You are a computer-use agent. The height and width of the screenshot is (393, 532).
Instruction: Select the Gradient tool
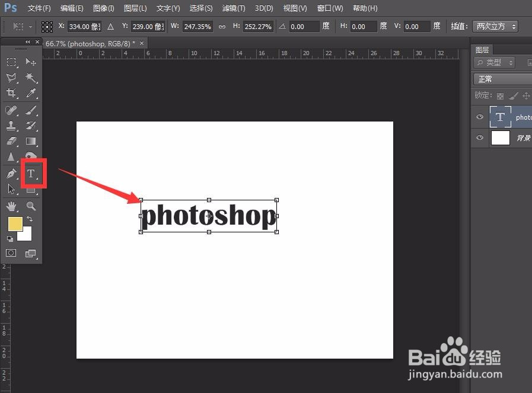[x=31, y=140]
